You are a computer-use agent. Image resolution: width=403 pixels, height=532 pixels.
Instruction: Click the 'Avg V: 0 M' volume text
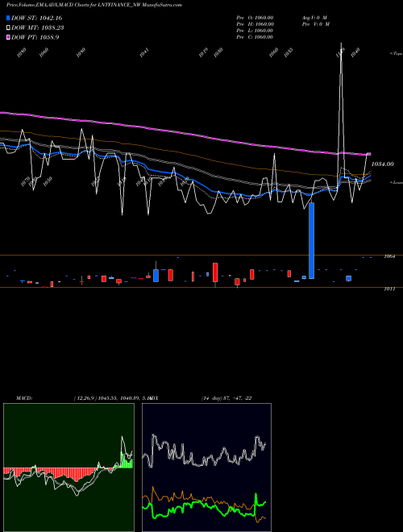pos(315,18)
